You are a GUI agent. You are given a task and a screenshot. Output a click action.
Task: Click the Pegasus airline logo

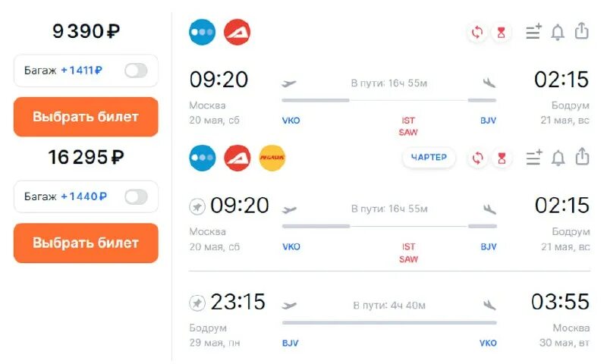pos(272,158)
